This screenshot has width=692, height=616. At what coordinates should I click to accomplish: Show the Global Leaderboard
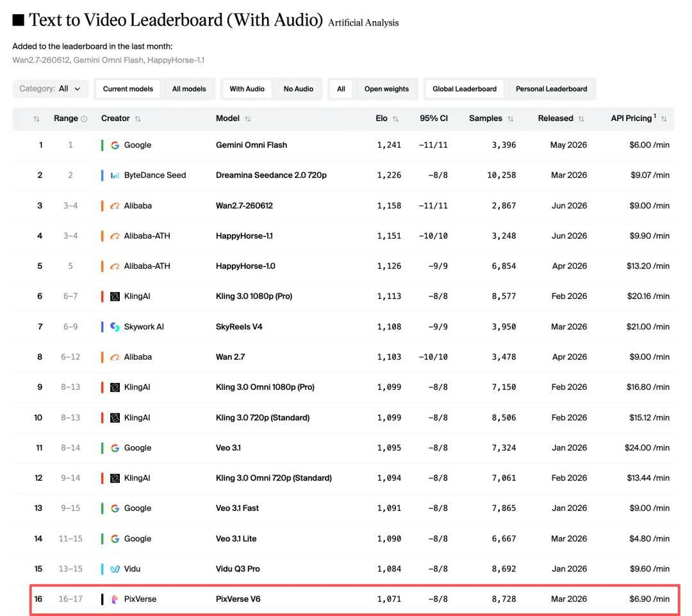[465, 89]
